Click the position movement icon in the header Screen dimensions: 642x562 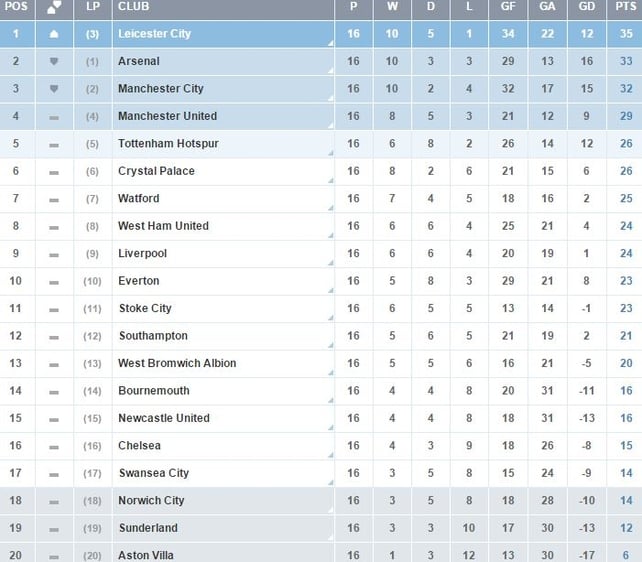tap(54, 7)
